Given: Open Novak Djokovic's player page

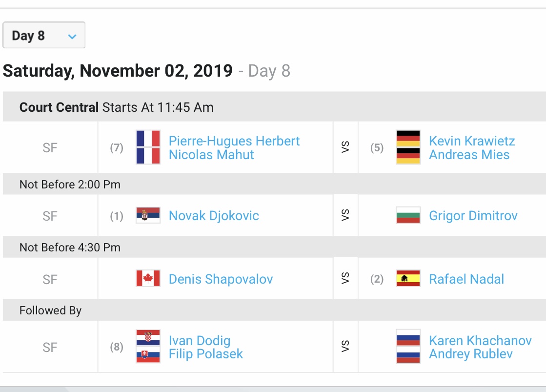Looking at the screenshot, I should tap(214, 216).
